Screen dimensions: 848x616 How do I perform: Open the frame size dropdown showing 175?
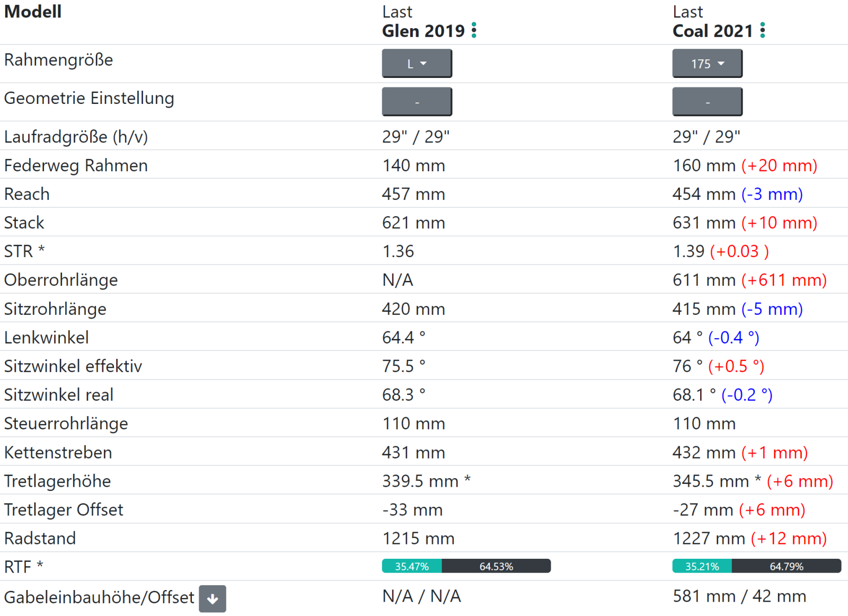[x=707, y=64]
